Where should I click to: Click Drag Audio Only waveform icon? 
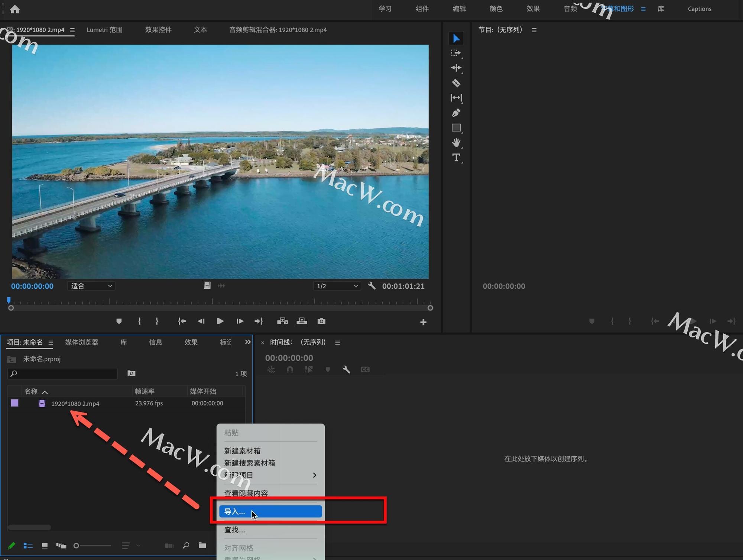click(221, 285)
